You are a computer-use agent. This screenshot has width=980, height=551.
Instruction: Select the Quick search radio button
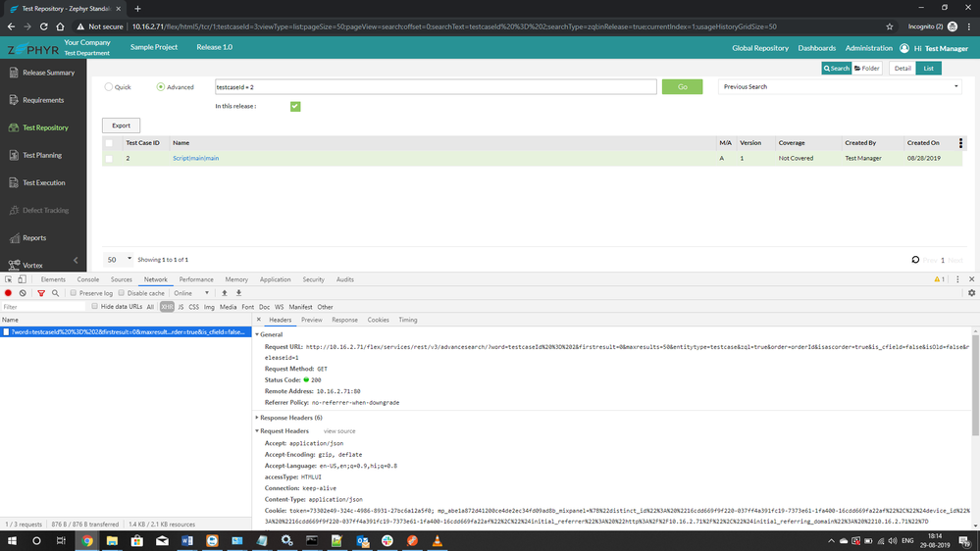109,87
